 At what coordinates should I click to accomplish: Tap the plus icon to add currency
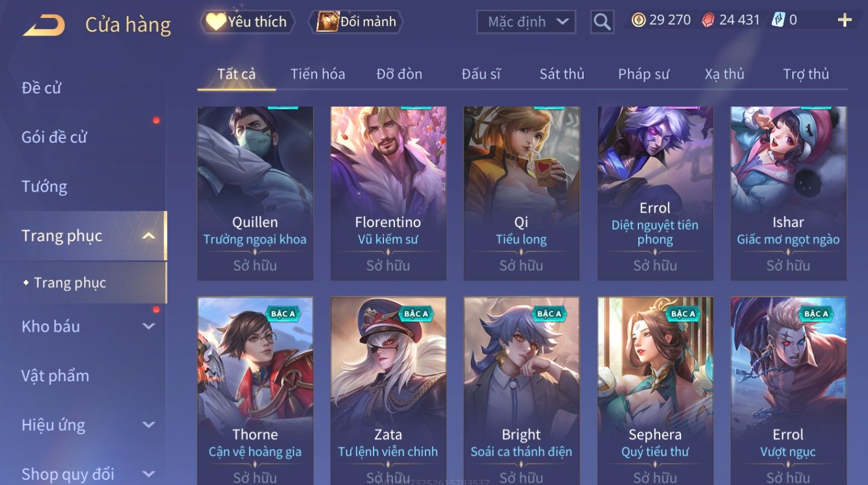[844, 20]
